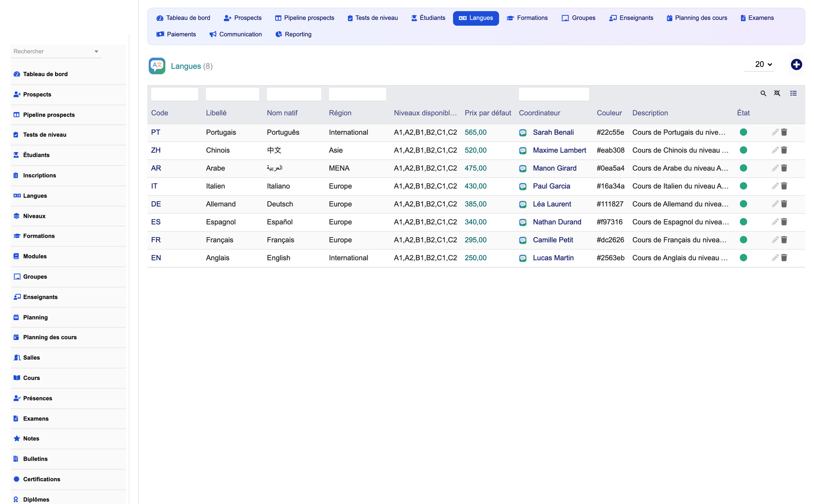Click the green status dot for Espagnol

[743, 222]
